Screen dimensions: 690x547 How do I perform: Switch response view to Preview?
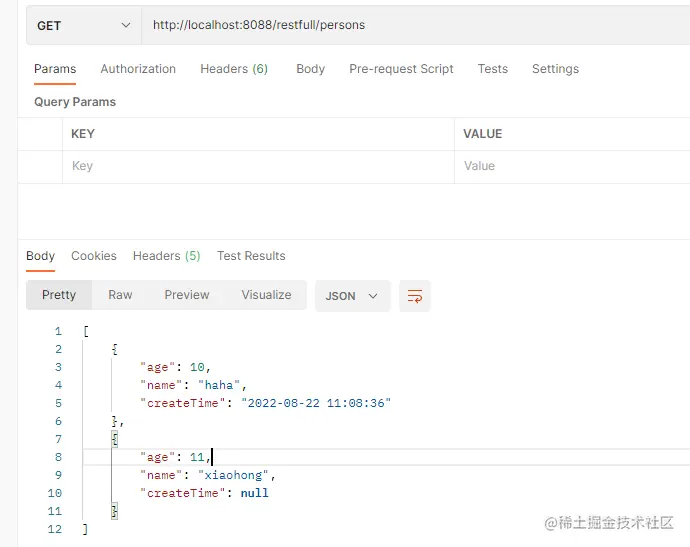point(187,295)
